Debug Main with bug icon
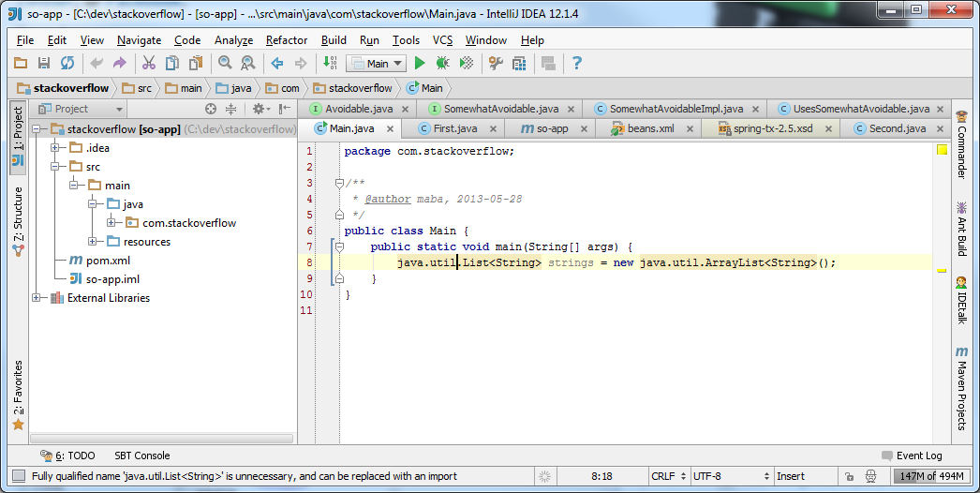This screenshot has width=980, height=493. coord(442,63)
